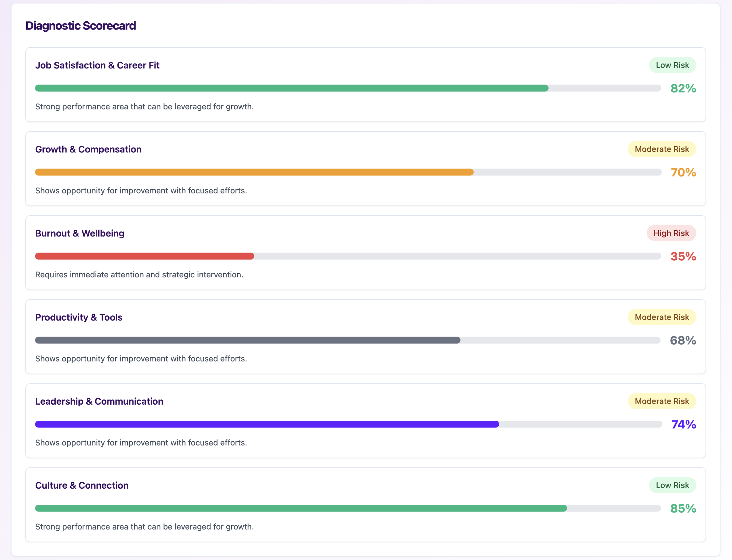The height and width of the screenshot is (560, 732).
Task: Click the Low Risk badge on Job Satisfaction
Action: pos(672,65)
